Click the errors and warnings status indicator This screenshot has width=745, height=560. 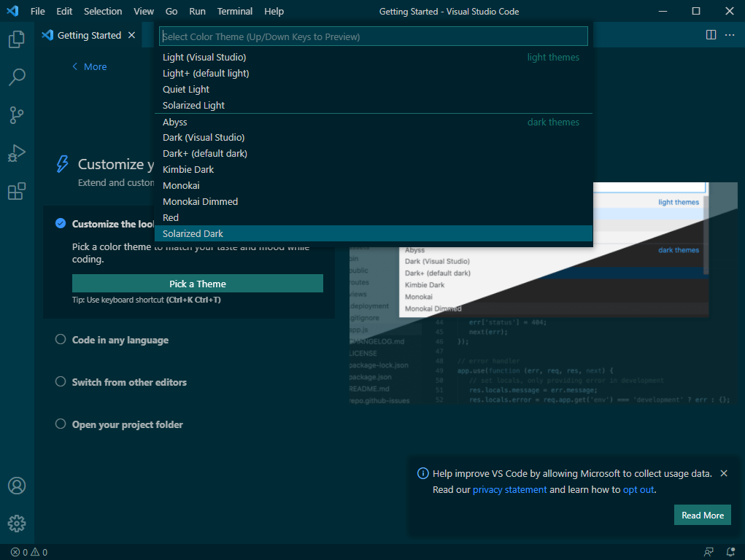click(x=29, y=552)
